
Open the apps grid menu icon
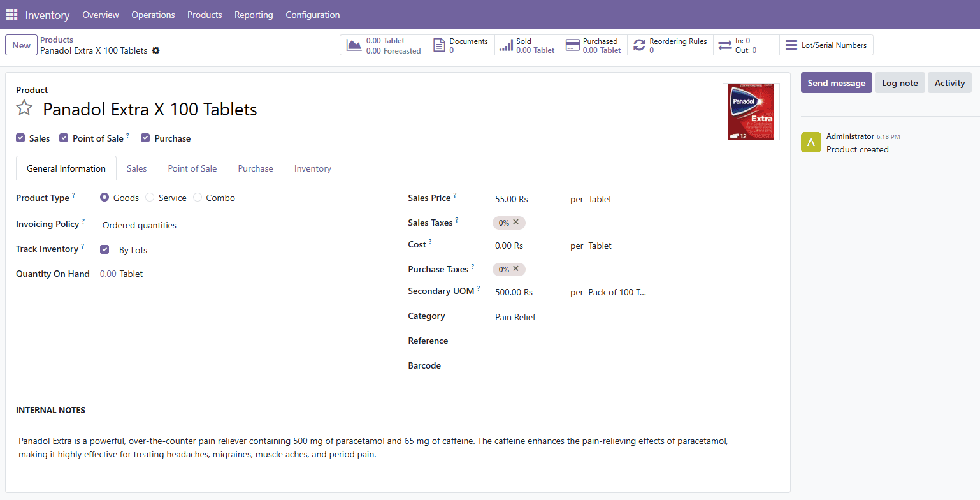[x=11, y=14]
